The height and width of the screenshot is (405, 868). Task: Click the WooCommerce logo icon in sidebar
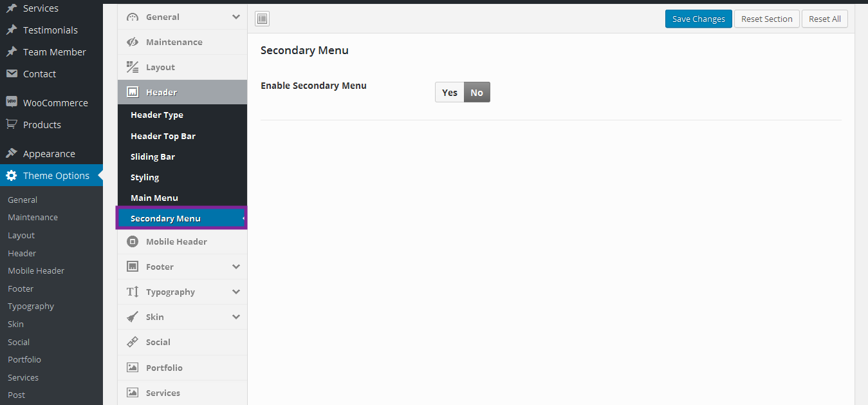pos(11,102)
